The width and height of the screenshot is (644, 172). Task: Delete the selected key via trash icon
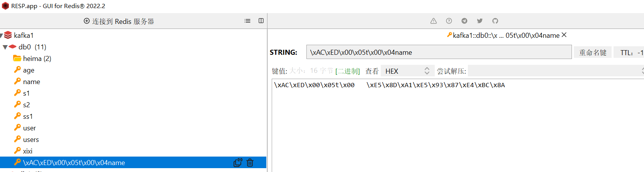250,163
